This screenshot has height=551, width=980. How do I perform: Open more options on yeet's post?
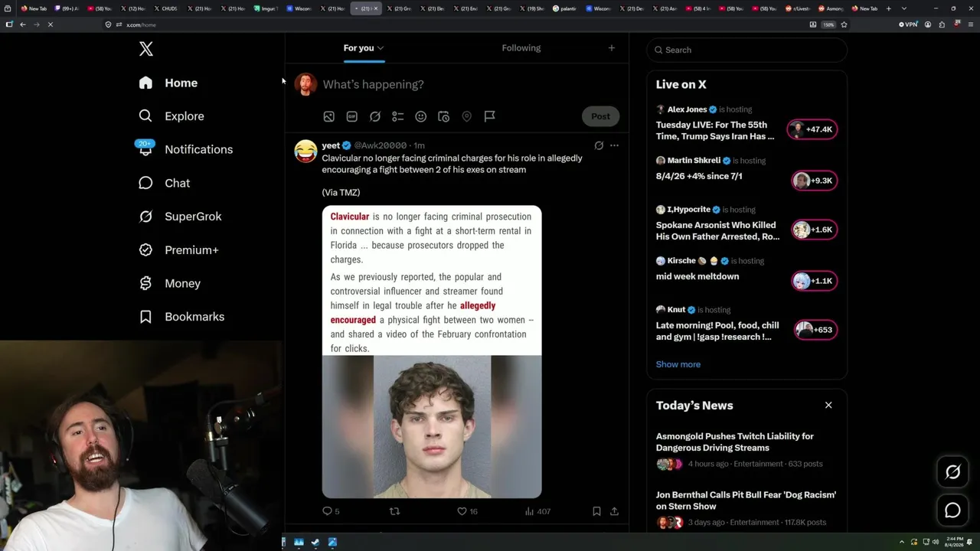pos(614,145)
